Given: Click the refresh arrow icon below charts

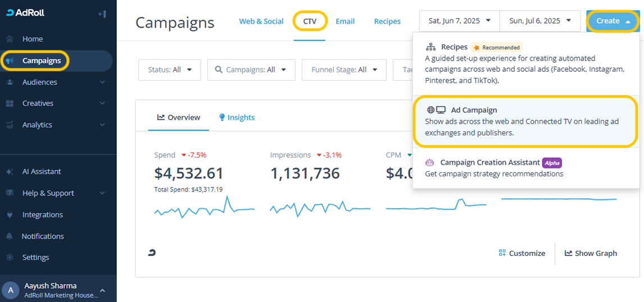Looking at the screenshot, I should click(x=152, y=253).
